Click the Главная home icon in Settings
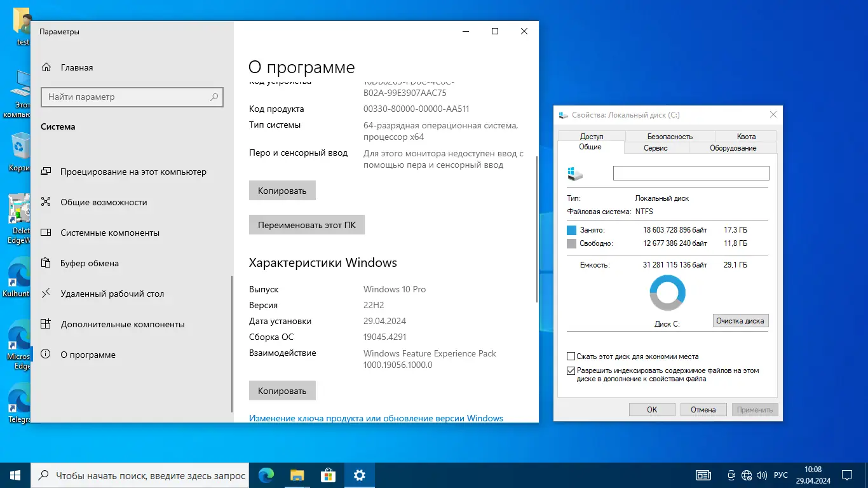This screenshot has height=488, width=868. 46,67
